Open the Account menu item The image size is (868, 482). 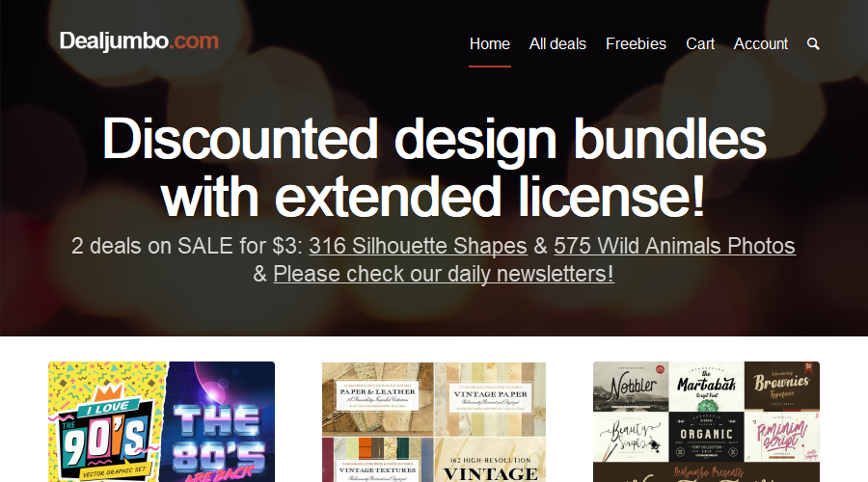[x=761, y=43]
